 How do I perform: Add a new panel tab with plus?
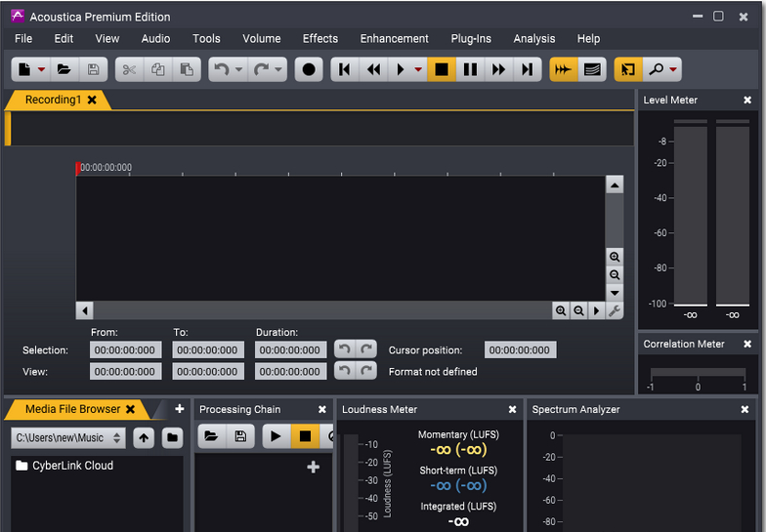point(180,408)
